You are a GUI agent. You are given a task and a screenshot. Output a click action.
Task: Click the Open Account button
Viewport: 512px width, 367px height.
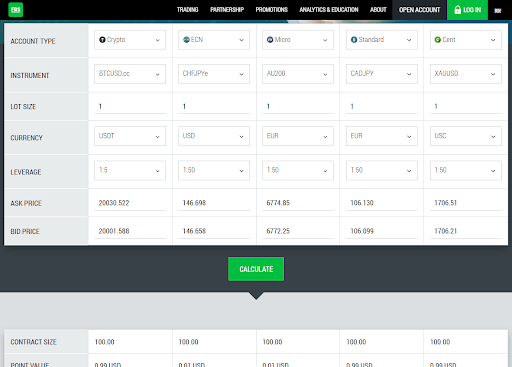[419, 10]
